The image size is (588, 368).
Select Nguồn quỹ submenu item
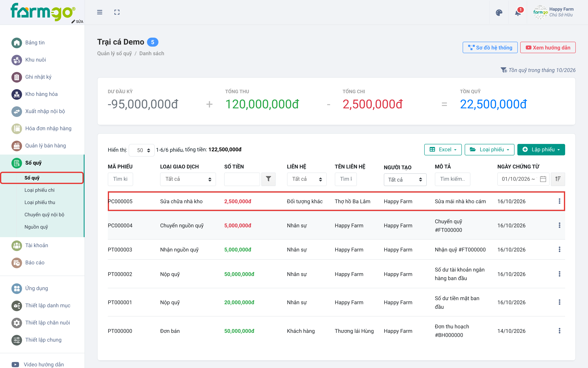click(36, 227)
